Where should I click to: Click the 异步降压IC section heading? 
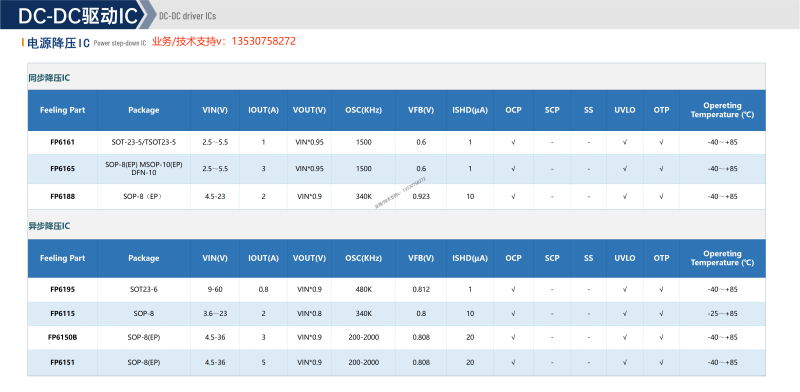click(49, 226)
